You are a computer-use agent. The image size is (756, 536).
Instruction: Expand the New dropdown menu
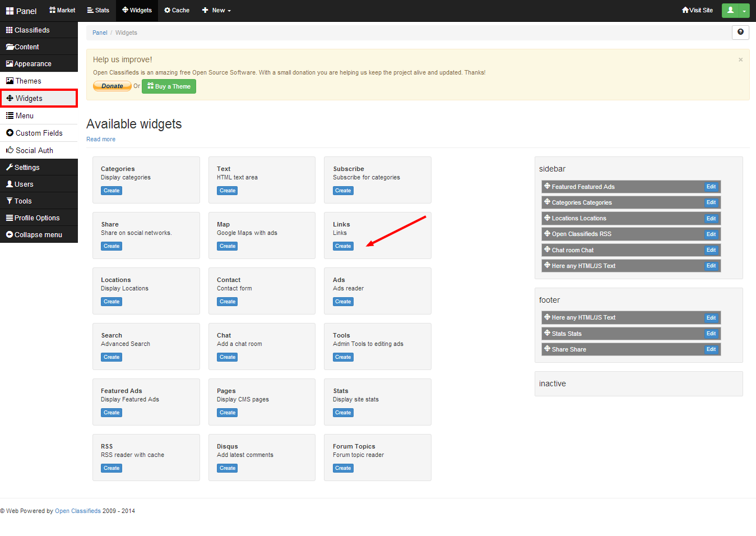coord(216,10)
